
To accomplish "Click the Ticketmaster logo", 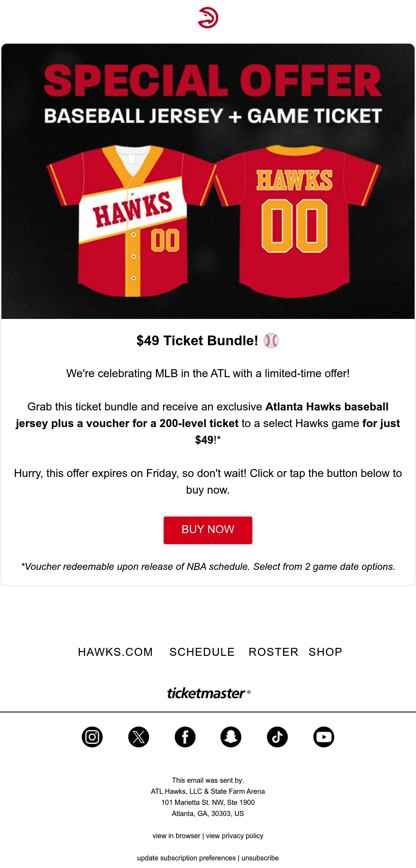I will coord(209,693).
